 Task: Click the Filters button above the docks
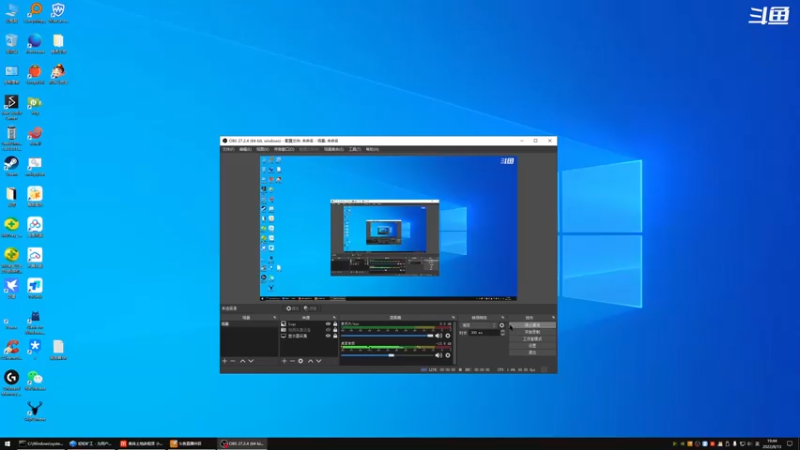(x=310, y=308)
